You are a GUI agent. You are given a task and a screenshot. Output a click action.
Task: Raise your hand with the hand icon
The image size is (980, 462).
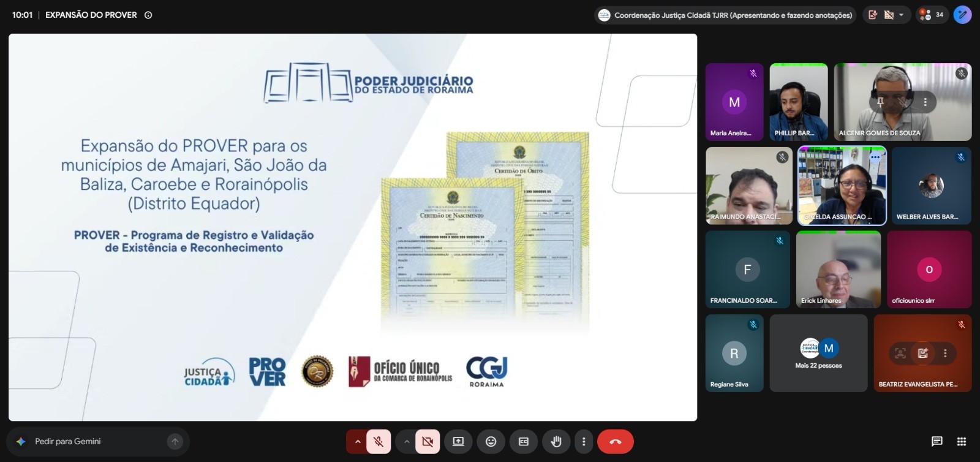click(556, 441)
